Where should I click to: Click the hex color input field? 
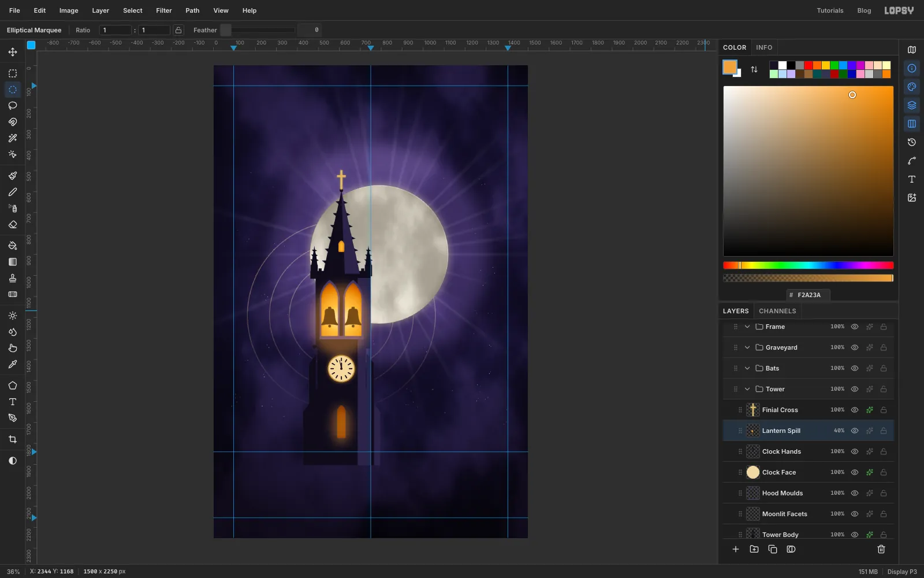click(x=808, y=295)
